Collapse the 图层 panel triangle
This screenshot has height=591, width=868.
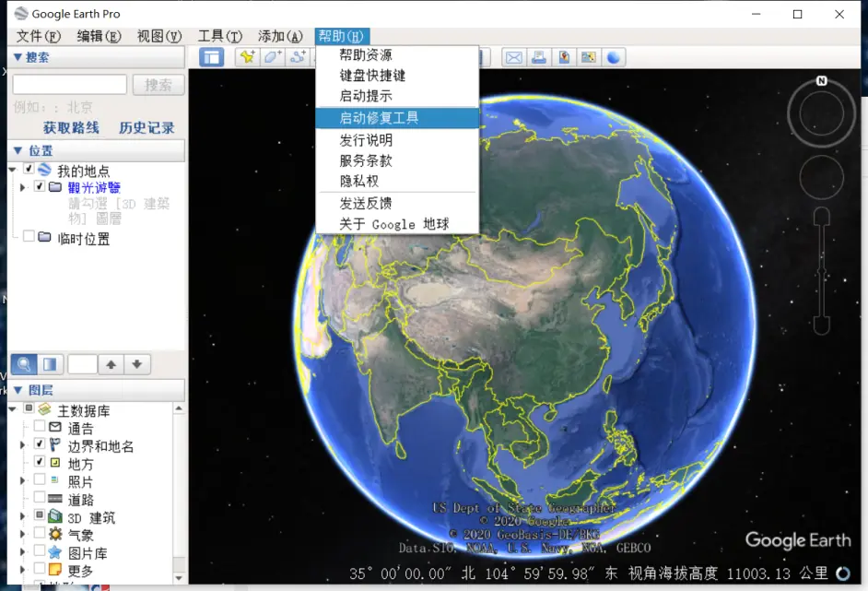coord(18,390)
